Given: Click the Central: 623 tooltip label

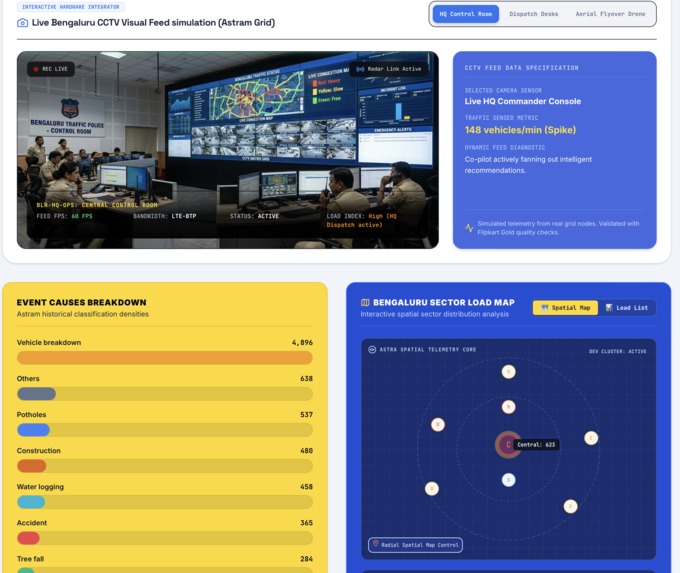Looking at the screenshot, I should coord(536,445).
